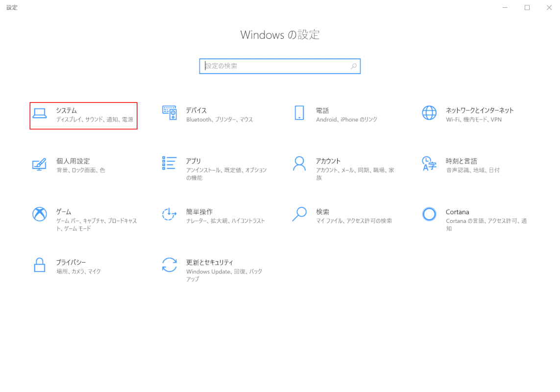Open the ネットワークとインターネット globe icon
560x392 pixels.
[x=429, y=113]
